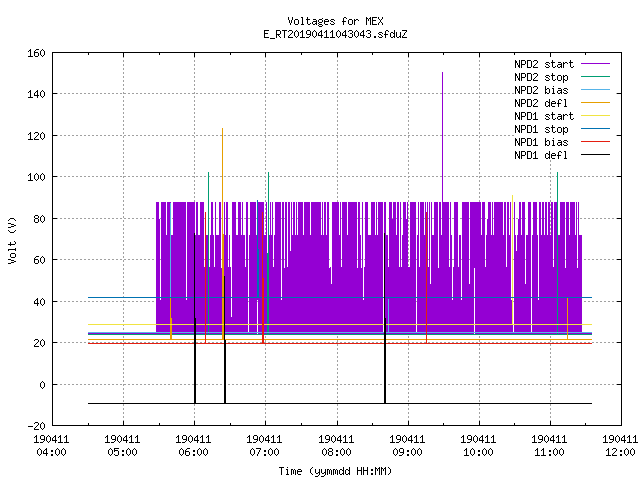
Task: Click the 11:00 x-axis time label
Action: 549,452
